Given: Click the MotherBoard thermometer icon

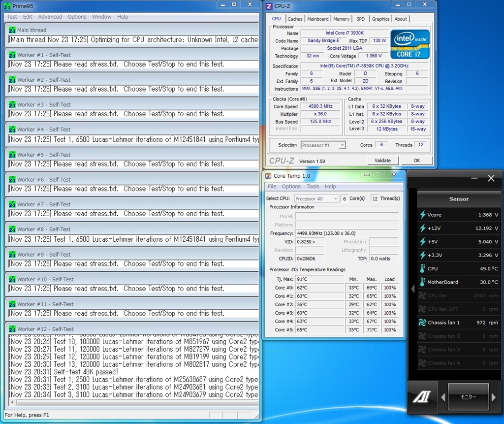Looking at the screenshot, I should click(x=422, y=282).
